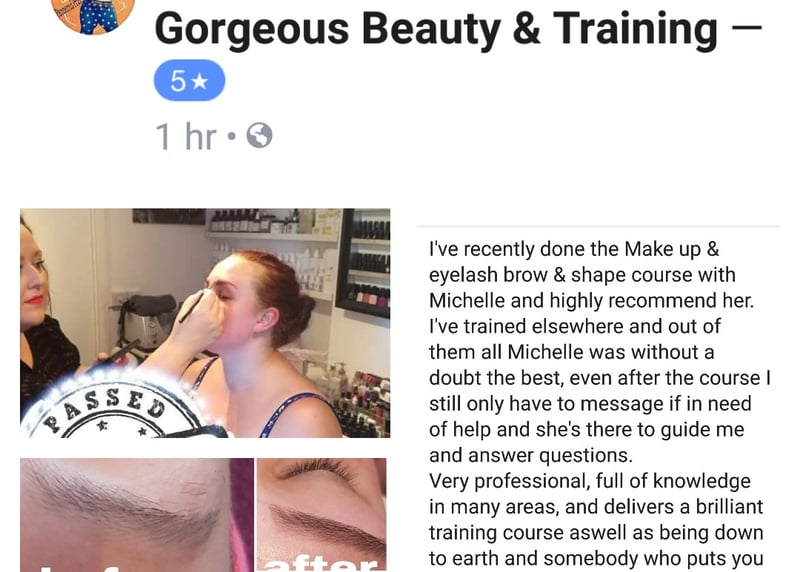Pick the nail polish rack in the photo
This screenshot has height=572, width=800.
coord(363,263)
